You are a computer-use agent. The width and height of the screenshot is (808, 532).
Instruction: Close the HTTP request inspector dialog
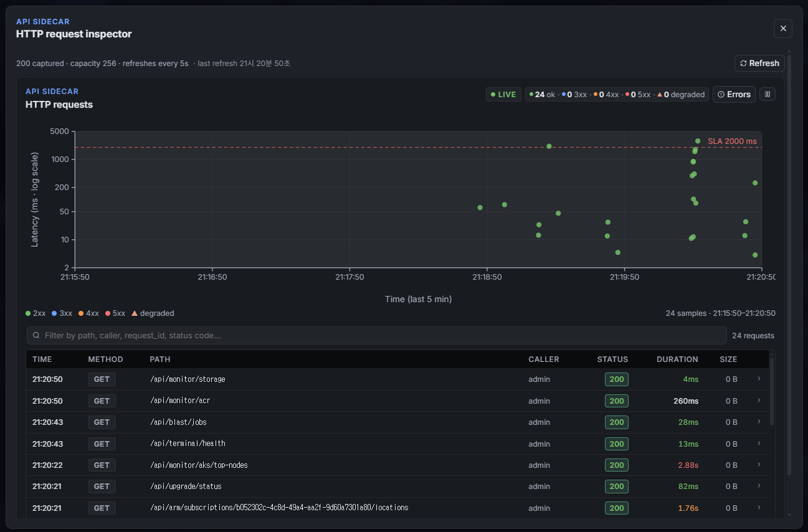pos(783,28)
